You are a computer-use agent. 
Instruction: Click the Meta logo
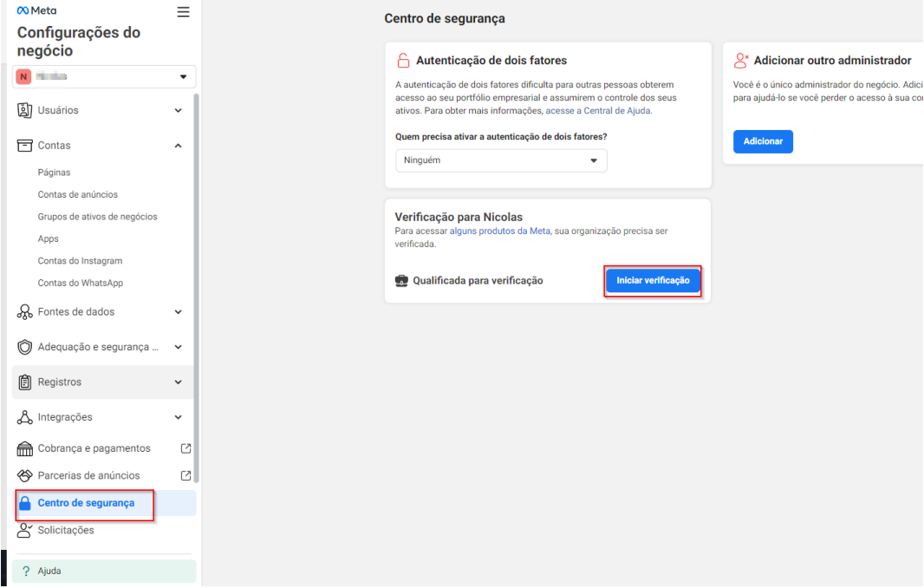36,10
